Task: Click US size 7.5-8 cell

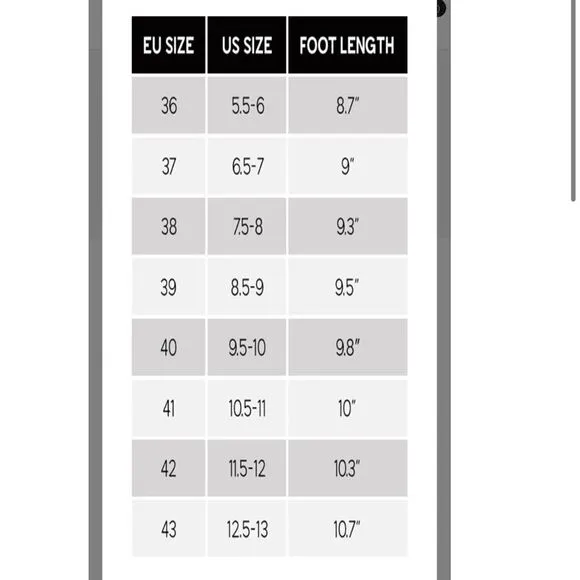Action: click(247, 226)
